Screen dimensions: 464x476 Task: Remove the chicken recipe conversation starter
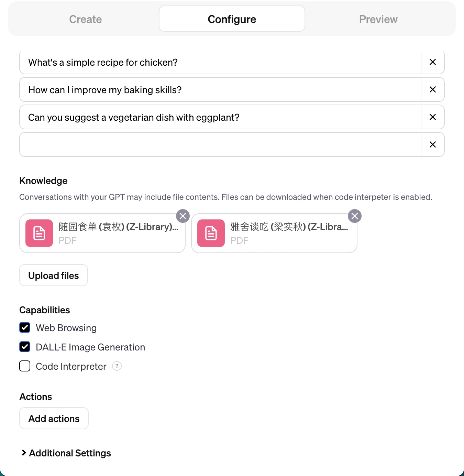pos(433,62)
